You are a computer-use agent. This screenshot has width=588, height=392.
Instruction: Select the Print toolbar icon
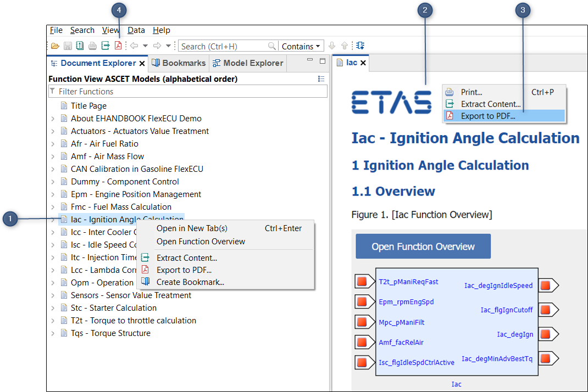[92, 46]
